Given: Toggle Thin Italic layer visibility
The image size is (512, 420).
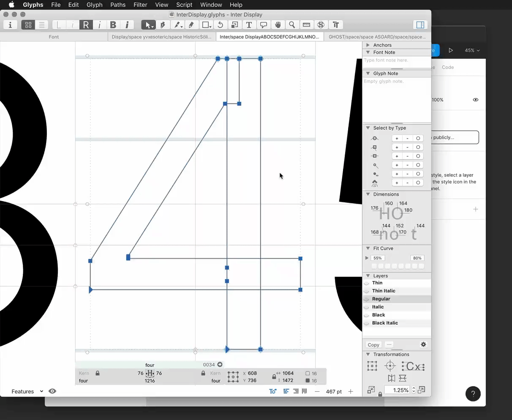Looking at the screenshot, I should coord(367,291).
